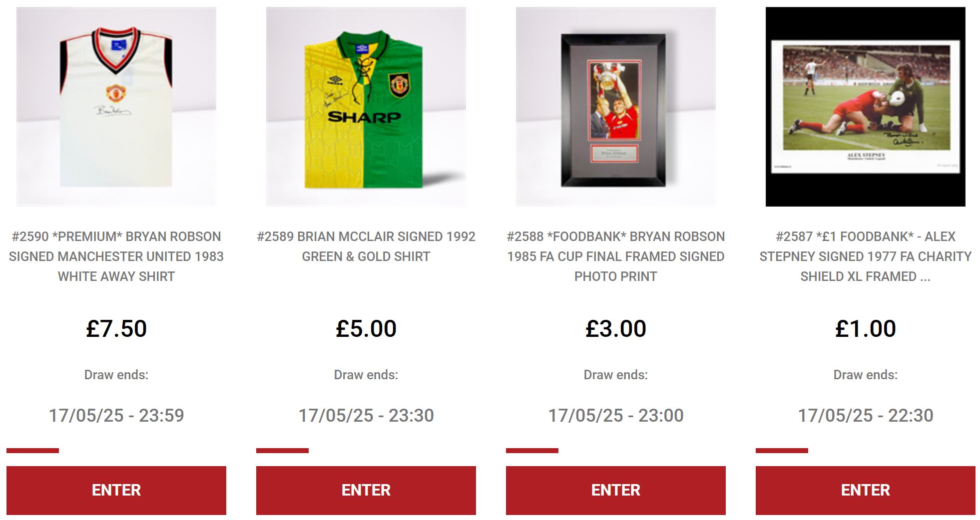Select the 17/05/25 - 23:00 draw end date
The width and height of the screenshot is (980, 520).
615,415
